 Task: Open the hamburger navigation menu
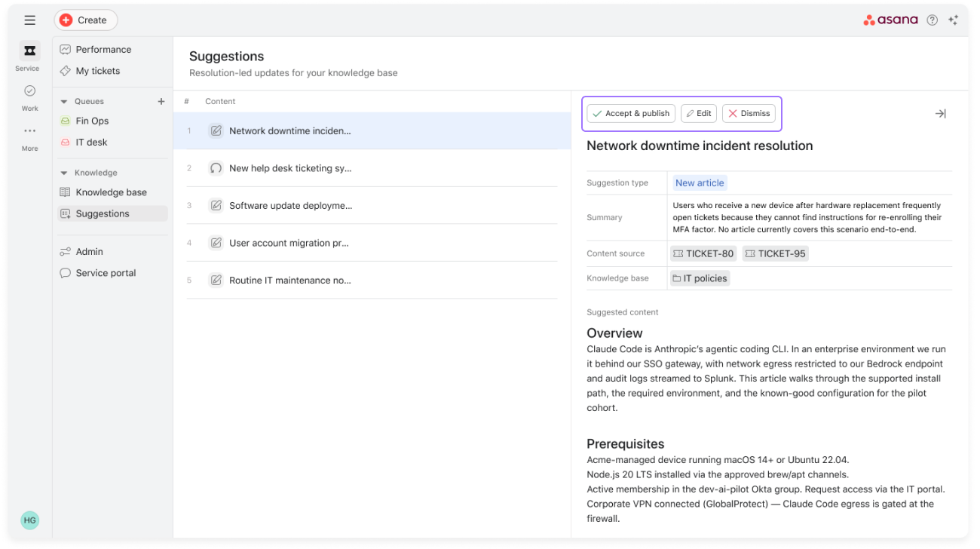coord(30,20)
